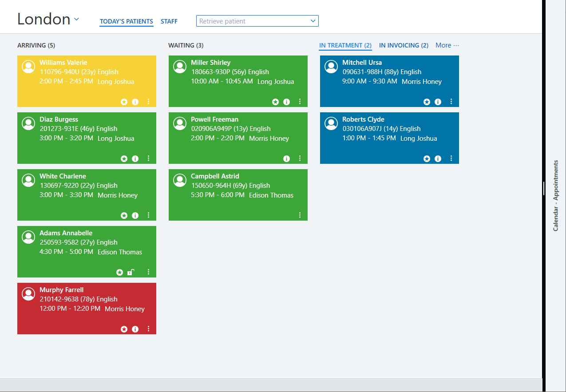Click the side panel splitter handle
This screenshot has width=566, height=392.
coord(544,188)
